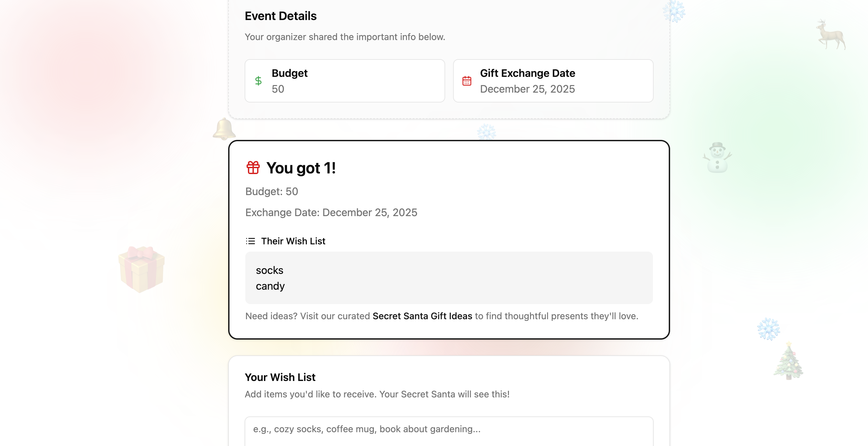The image size is (868, 446).
Task: Select the Budget info card
Action: coord(345,81)
